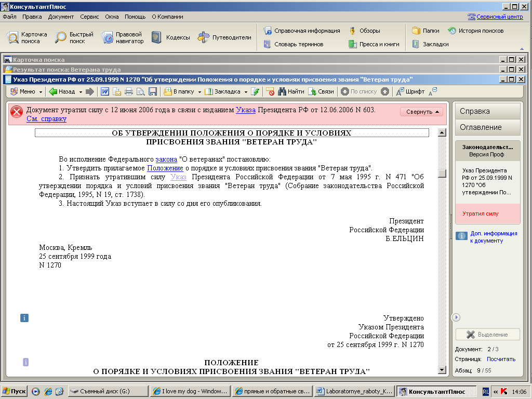Open Папки from the main toolbar

[x=425, y=31]
